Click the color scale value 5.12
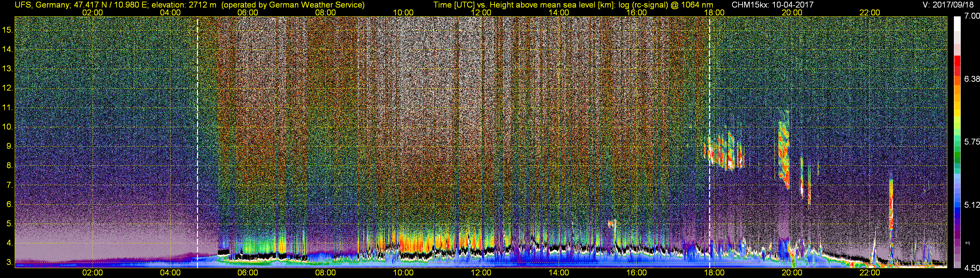Viewport: 980px width, 278px height. (x=972, y=205)
